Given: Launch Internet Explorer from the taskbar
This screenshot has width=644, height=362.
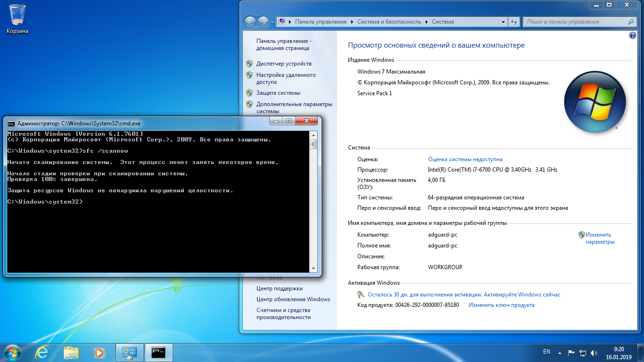Looking at the screenshot, I should (x=42, y=352).
